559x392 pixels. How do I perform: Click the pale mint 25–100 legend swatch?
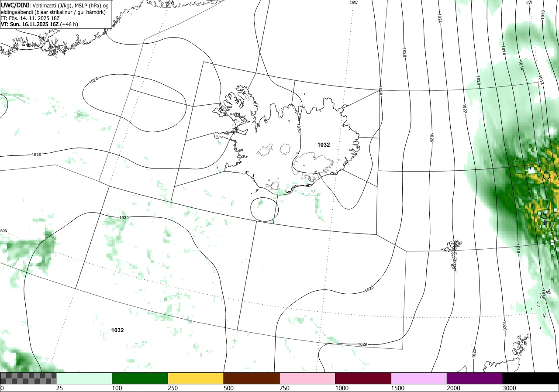[x=84, y=378]
